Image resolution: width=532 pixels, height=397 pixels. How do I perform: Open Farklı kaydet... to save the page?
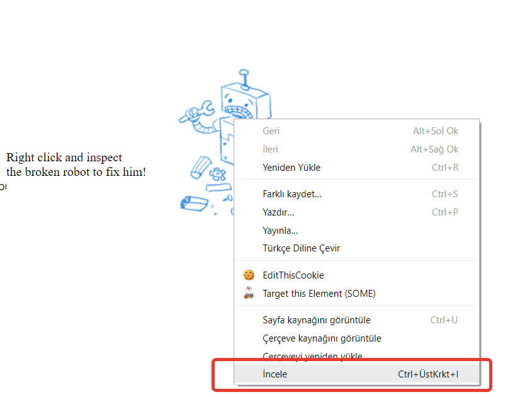(x=292, y=194)
